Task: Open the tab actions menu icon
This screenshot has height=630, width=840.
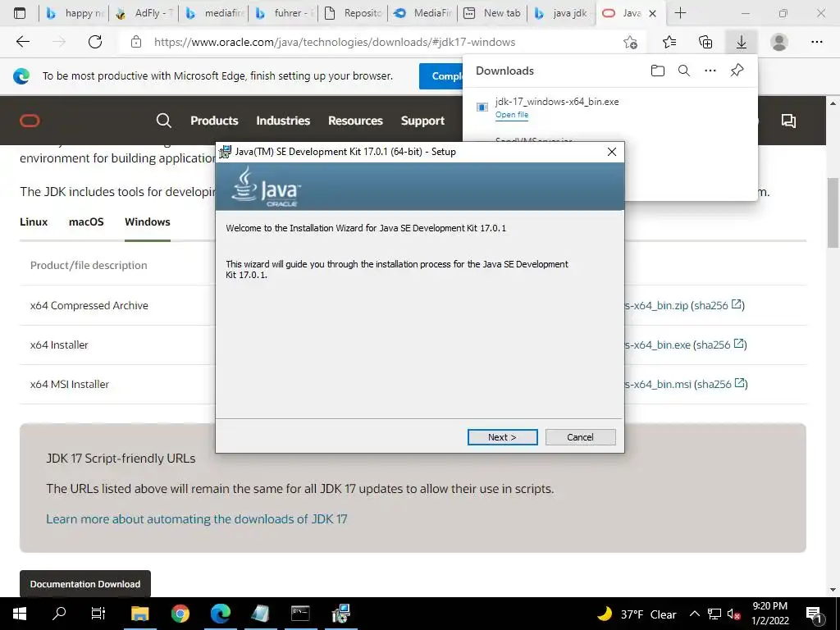Action: click(x=20, y=13)
